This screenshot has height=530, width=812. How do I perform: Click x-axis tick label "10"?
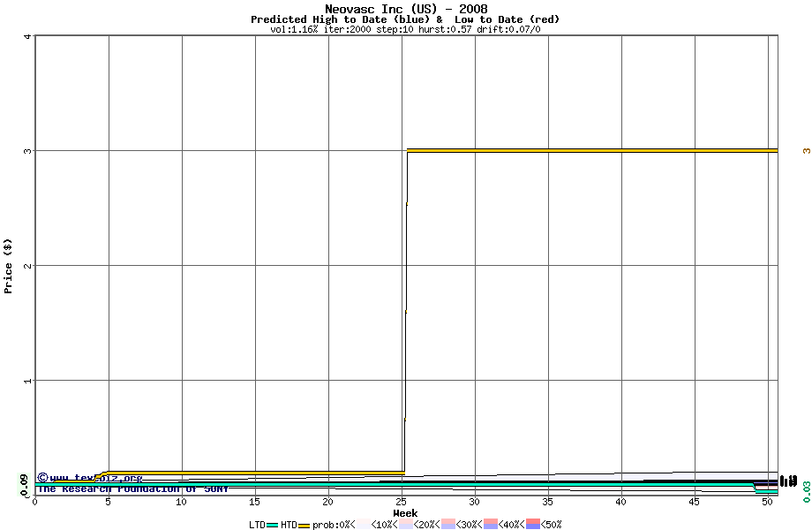(181, 502)
